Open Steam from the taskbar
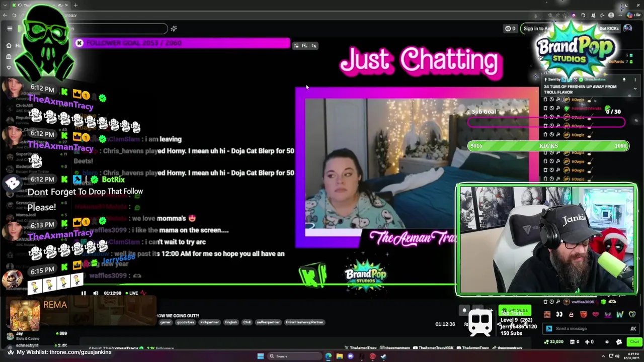 pos(383,356)
